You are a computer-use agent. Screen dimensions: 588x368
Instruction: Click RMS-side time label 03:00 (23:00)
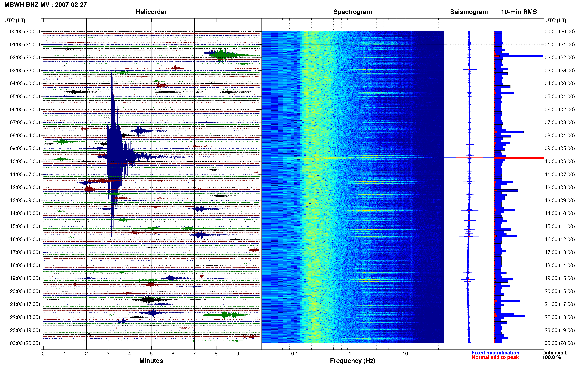click(560, 71)
